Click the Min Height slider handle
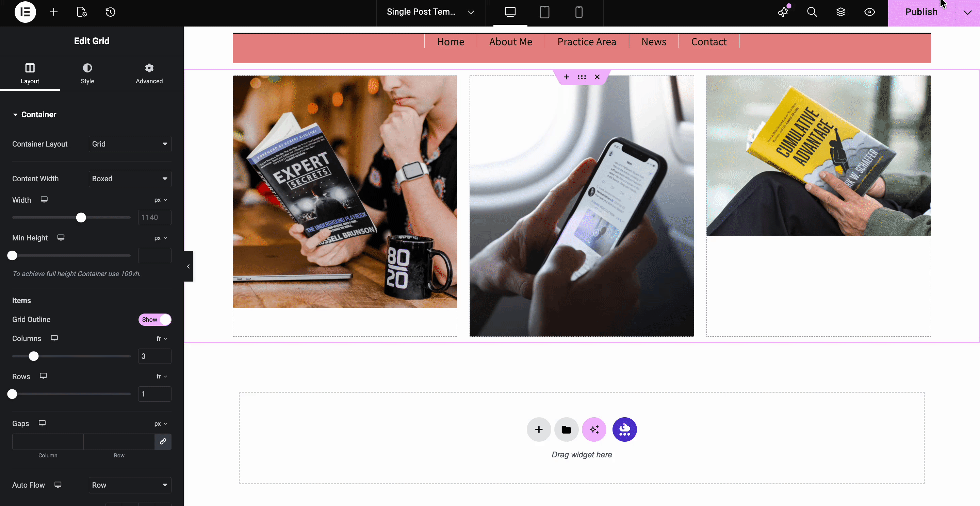Image resolution: width=980 pixels, height=506 pixels. tap(12, 255)
